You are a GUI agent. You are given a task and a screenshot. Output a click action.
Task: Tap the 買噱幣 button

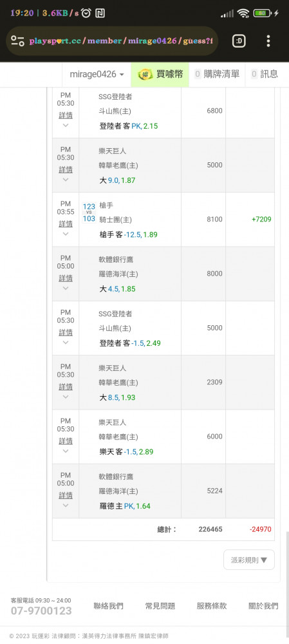160,74
